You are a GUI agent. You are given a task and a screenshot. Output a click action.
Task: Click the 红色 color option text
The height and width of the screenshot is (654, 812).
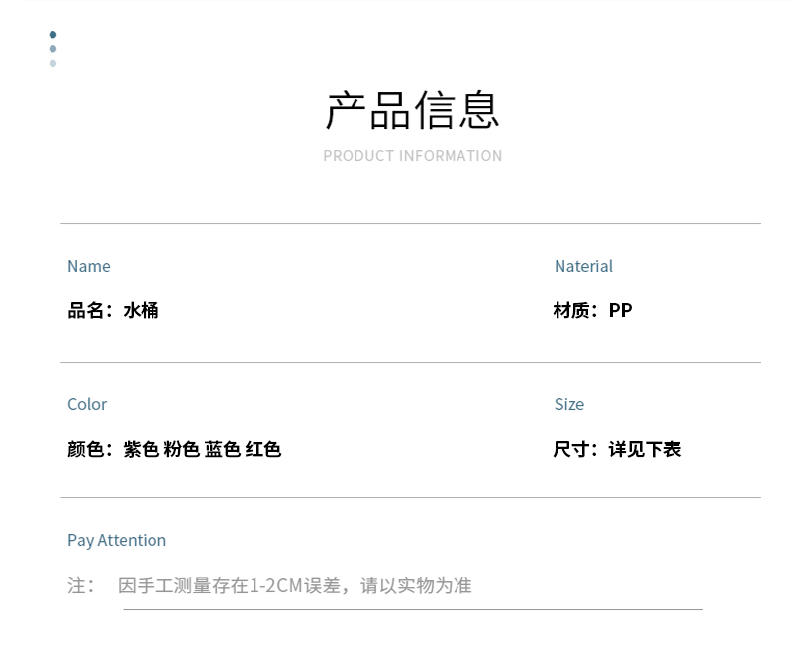[263, 449]
